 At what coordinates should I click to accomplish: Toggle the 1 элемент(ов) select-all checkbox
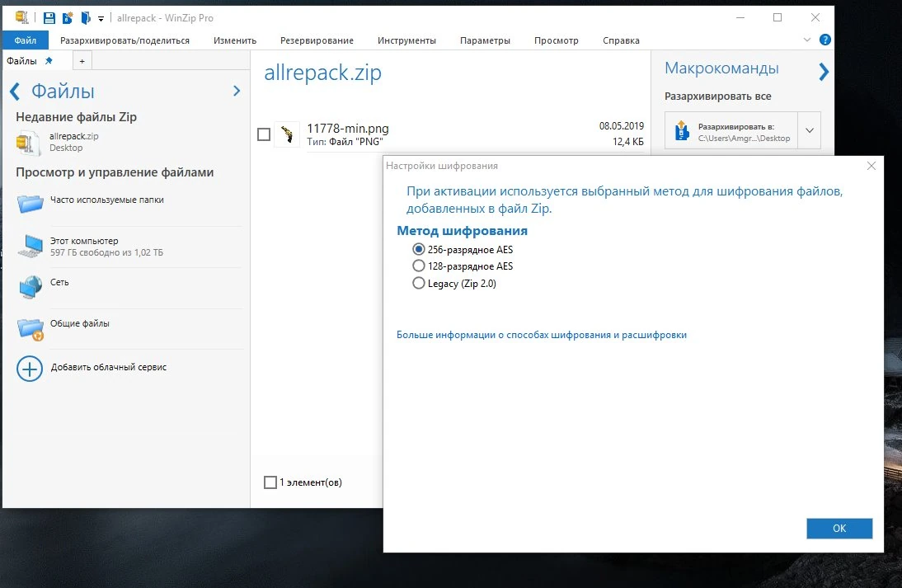[270, 482]
